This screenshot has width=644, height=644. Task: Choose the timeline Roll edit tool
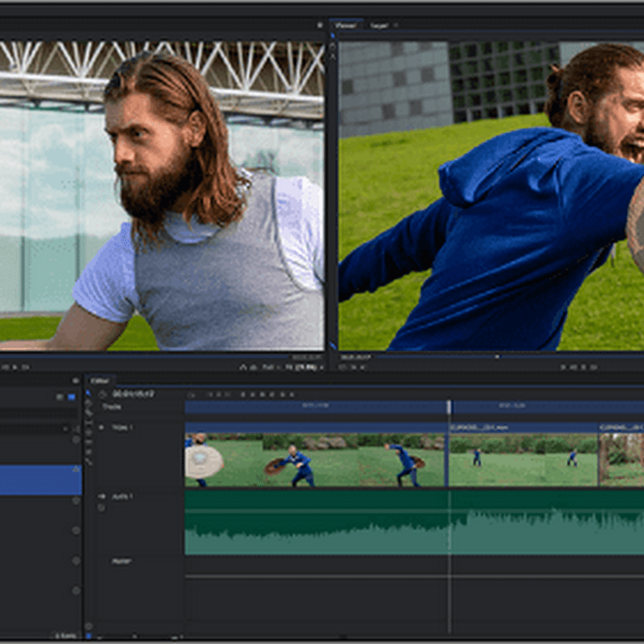(x=89, y=453)
